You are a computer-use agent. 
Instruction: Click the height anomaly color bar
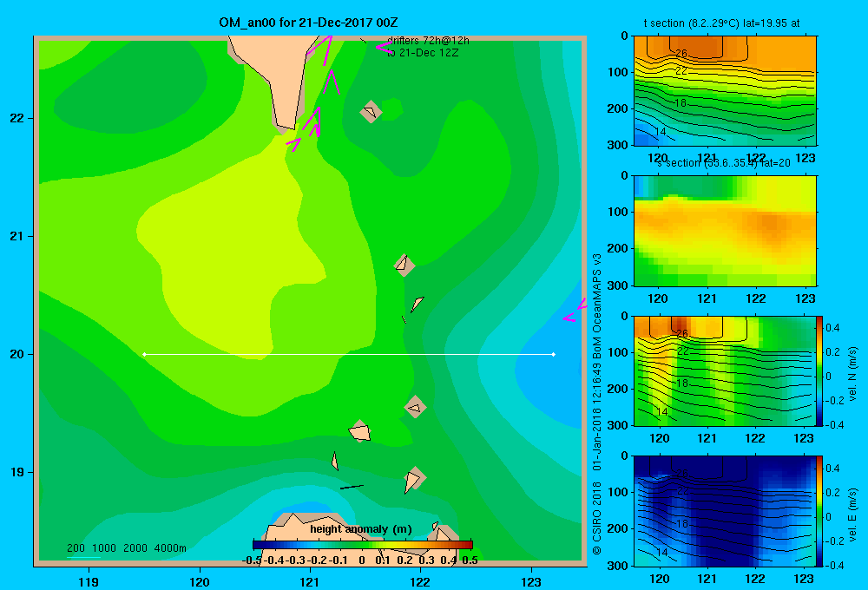pyautogui.click(x=363, y=545)
